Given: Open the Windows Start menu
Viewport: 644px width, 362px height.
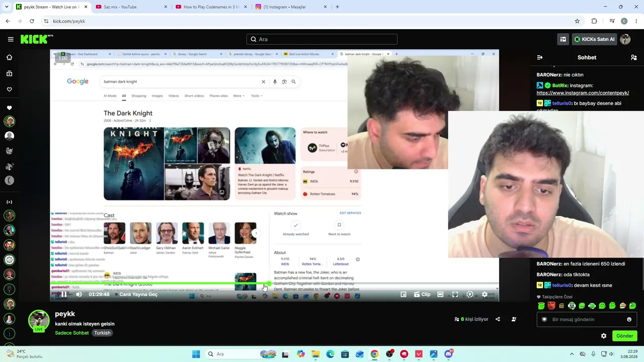Looking at the screenshot, I should point(196,354).
